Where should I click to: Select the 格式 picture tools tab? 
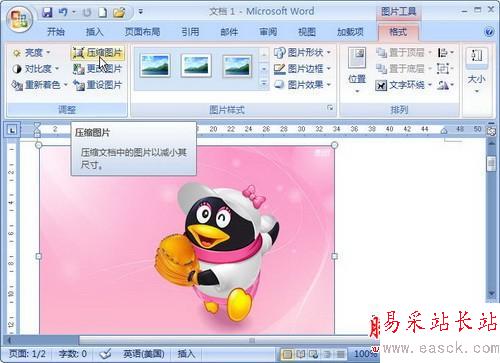[398, 32]
